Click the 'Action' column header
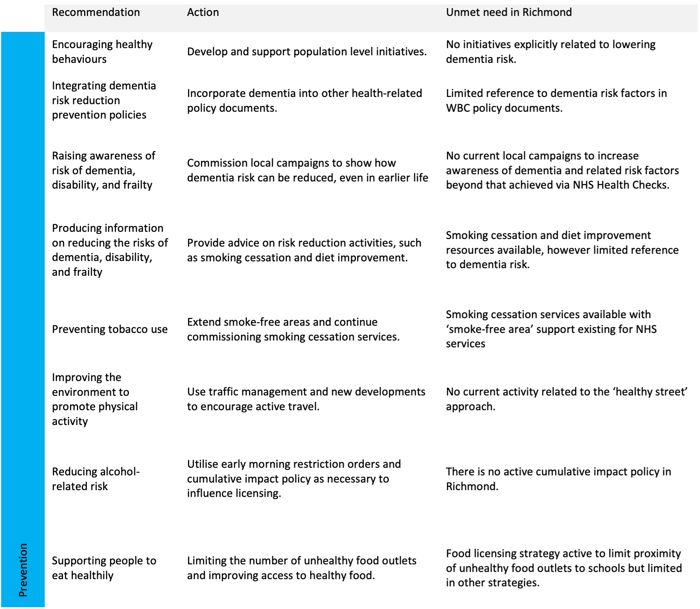The width and height of the screenshot is (700, 609). (203, 12)
